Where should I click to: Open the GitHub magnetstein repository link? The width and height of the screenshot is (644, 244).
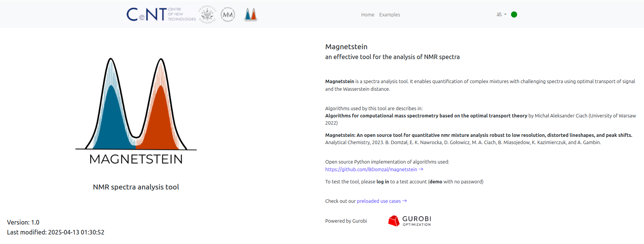(374, 169)
